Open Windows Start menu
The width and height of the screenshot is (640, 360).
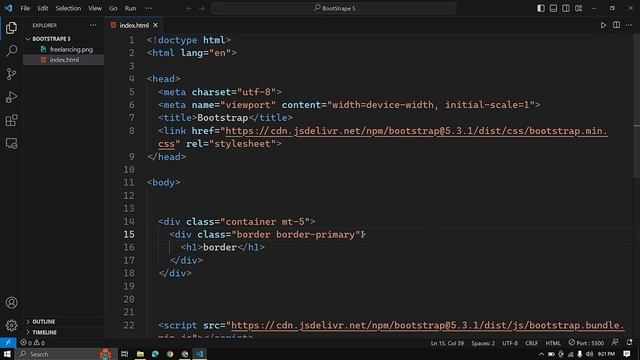click(x=7, y=354)
